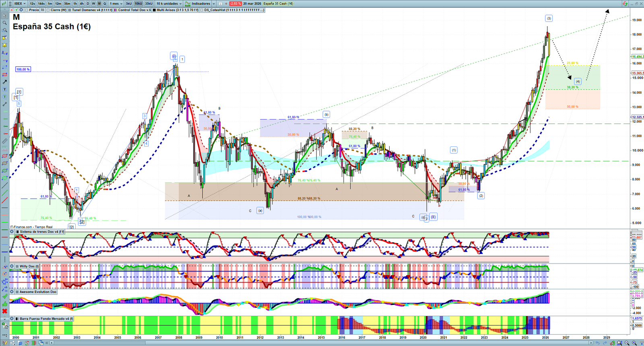
Task: Expand the Indicadores dropdown arrow
Action: (x=214, y=4)
